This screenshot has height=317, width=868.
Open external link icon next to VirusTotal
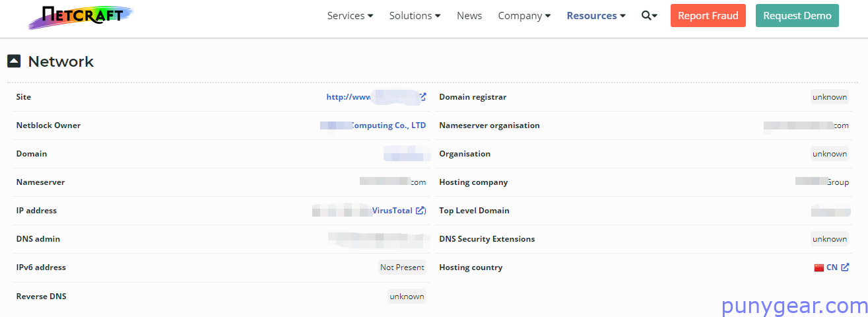(x=420, y=211)
